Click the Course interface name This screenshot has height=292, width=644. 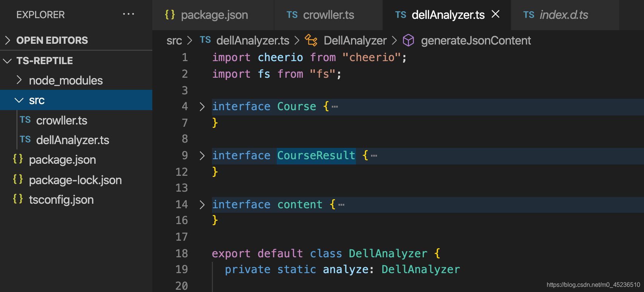(296, 106)
